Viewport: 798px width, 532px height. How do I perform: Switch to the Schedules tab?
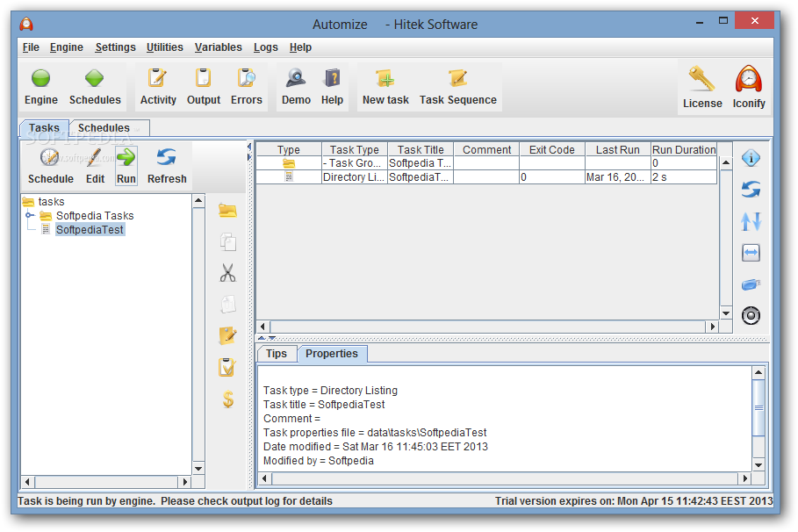coord(110,128)
